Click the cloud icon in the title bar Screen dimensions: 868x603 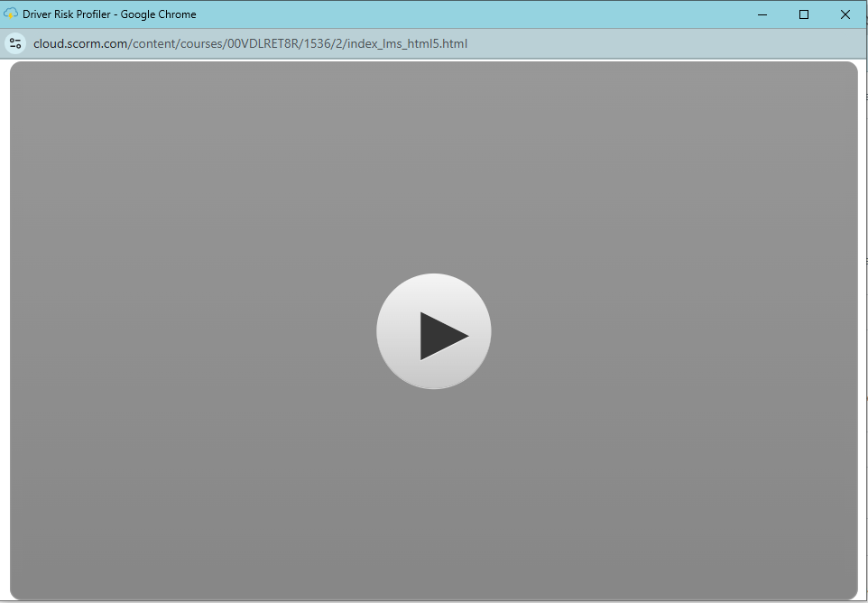pos(11,14)
